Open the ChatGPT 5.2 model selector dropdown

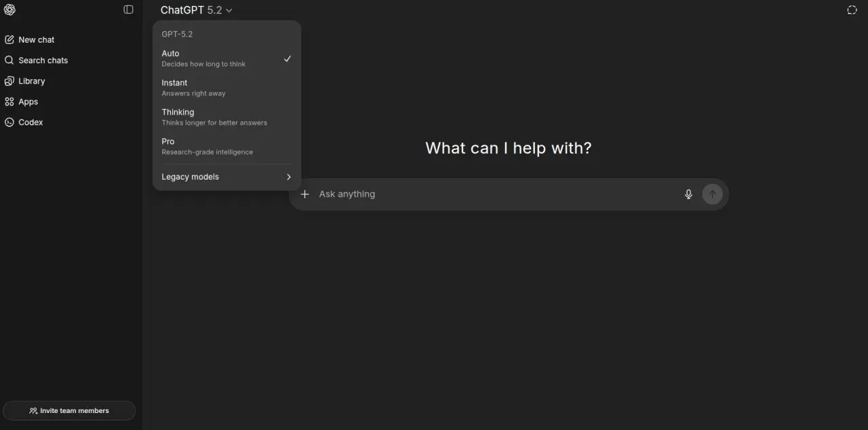[x=197, y=10]
